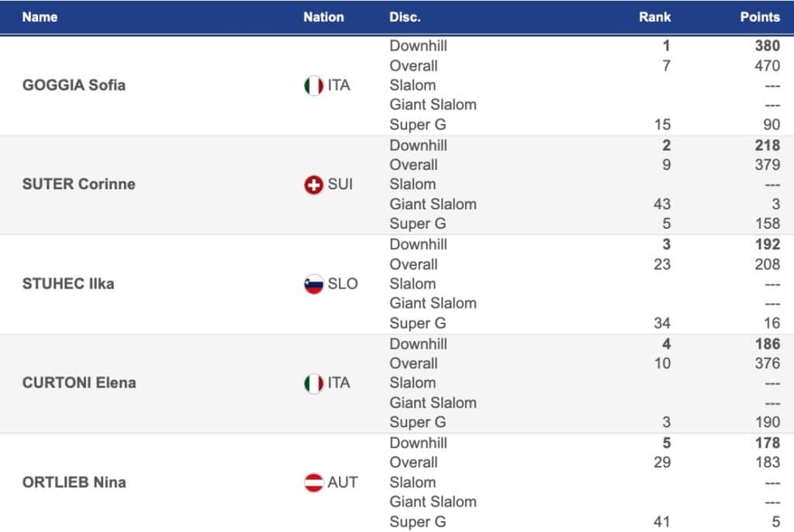The image size is (794, 532).
Task: Open GOGGIA Sofia athlete profile
Action: [74, 85]
